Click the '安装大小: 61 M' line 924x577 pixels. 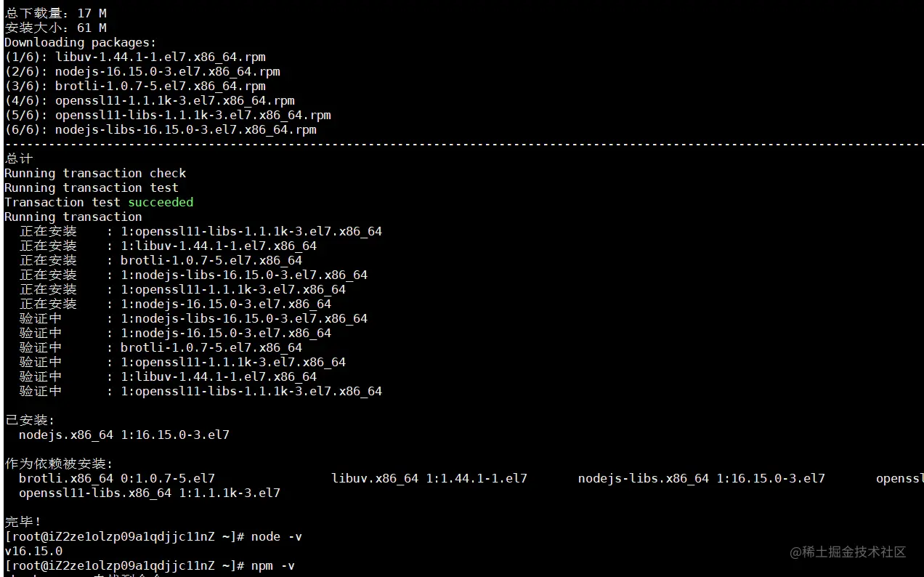[55, 28]
